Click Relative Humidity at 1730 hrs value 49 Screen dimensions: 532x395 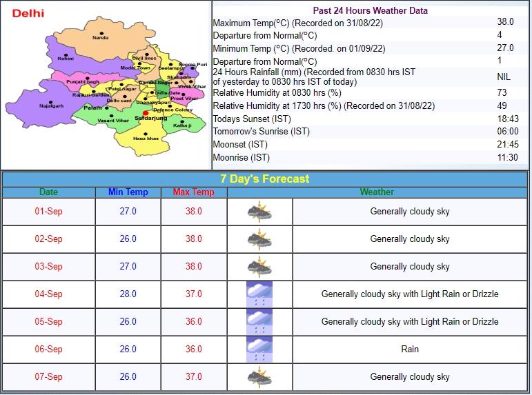point(502,105)
